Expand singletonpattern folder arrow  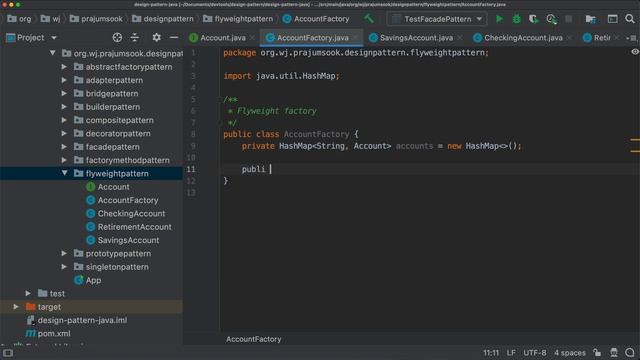64,267
